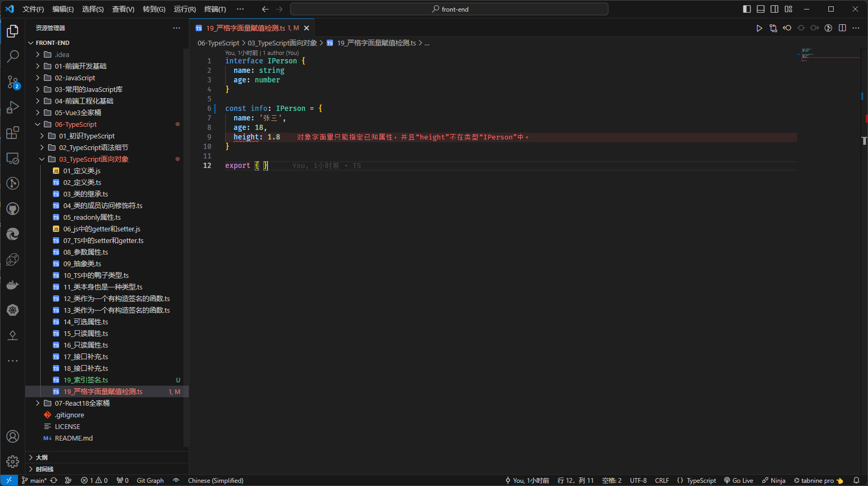
Task: Open the 终端(T) menu
Action: (x=215, y=9)
